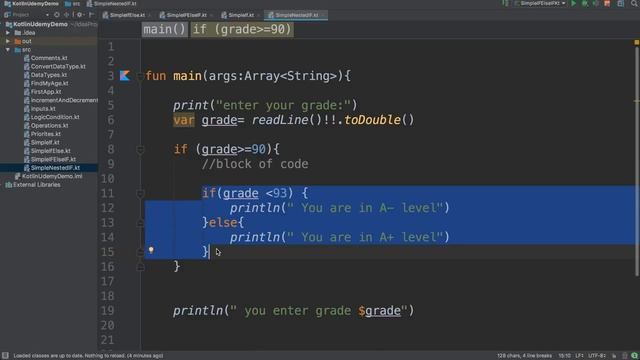
Task: Click if (grade>=90) breadcrumb above editor
Action: [x=242, y=29]
